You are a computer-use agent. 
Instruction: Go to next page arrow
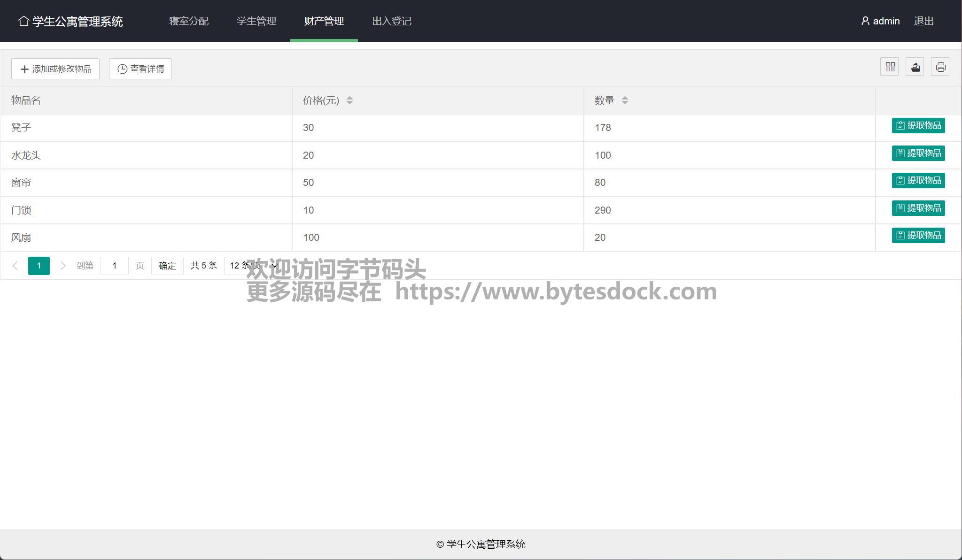[x=62, y=266]
